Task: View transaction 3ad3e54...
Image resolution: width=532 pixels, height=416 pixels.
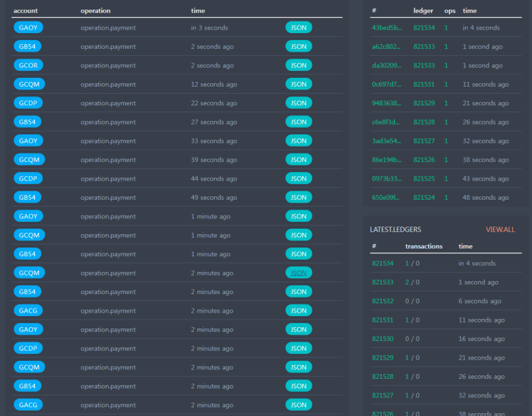Action: pyautogui.click(x=387, y=141)
